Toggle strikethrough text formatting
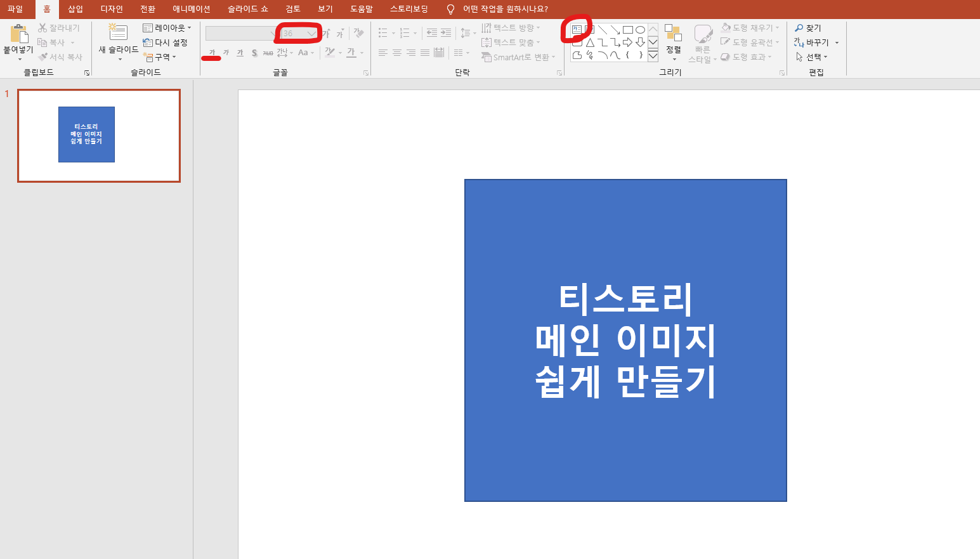Image resolution: width=980 pixels, height=559 pixels. [x=268, y=53]
